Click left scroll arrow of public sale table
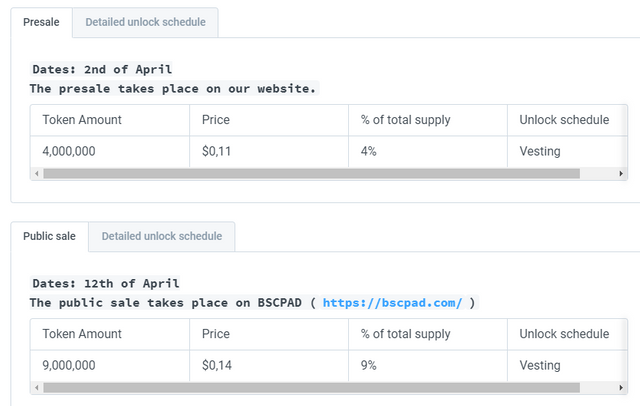Screen dimensions: 640x406 coord(37,387)
